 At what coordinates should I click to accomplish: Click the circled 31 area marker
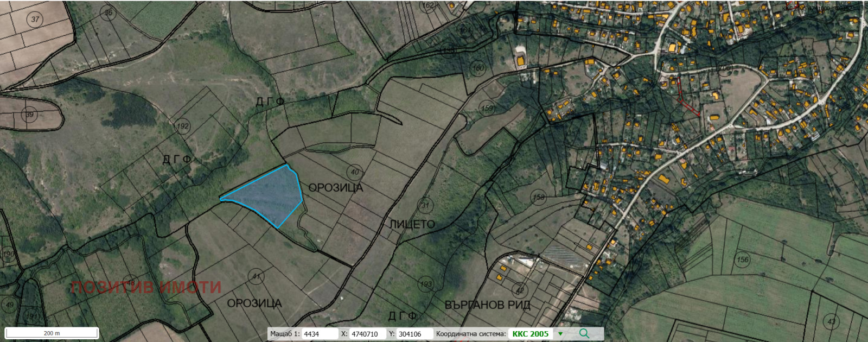click(x=425, y=205)
